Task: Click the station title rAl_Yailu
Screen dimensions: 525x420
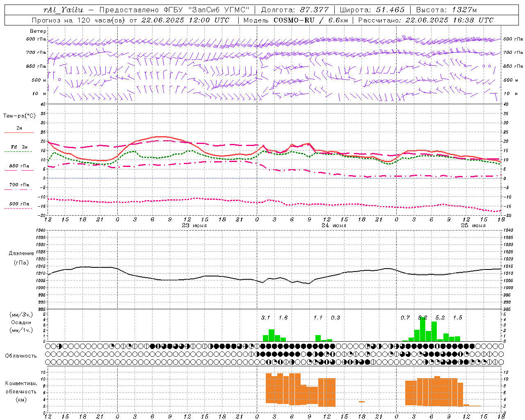Action: 63,10
